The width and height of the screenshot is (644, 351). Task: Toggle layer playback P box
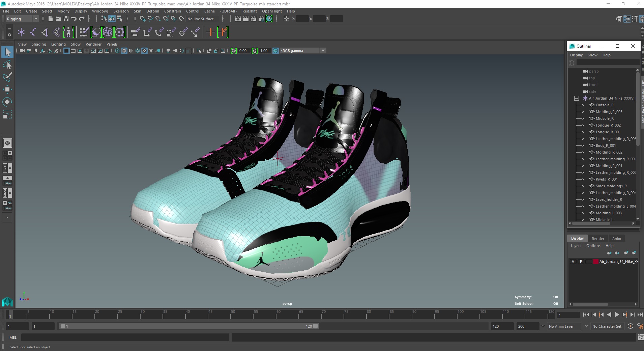(581, 262)
